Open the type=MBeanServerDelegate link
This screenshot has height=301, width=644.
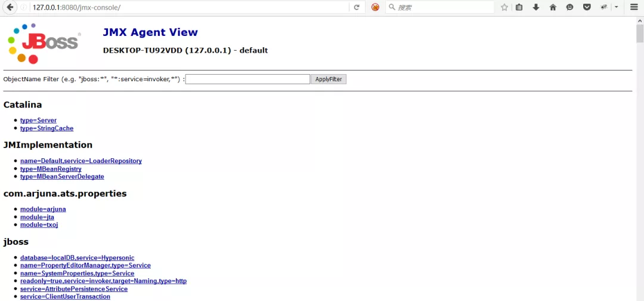pyautogui.click(x=62, y=176)
